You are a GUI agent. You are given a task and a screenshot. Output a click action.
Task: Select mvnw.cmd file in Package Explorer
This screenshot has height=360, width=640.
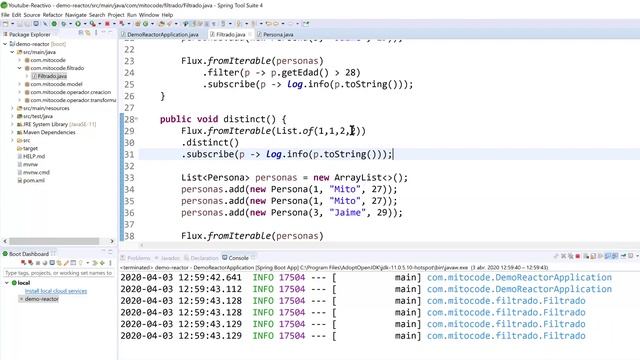36,172
